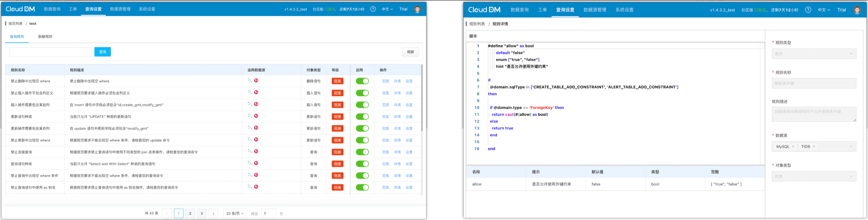Click red TiDB icon in 查询语句种类 row
The height and width of the screenshot is (220, 868).
tap(256, 163)
